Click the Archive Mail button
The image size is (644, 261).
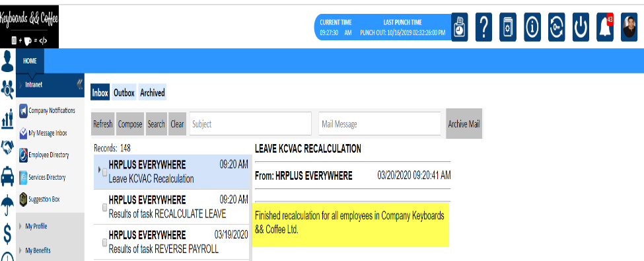click(464, 124)
